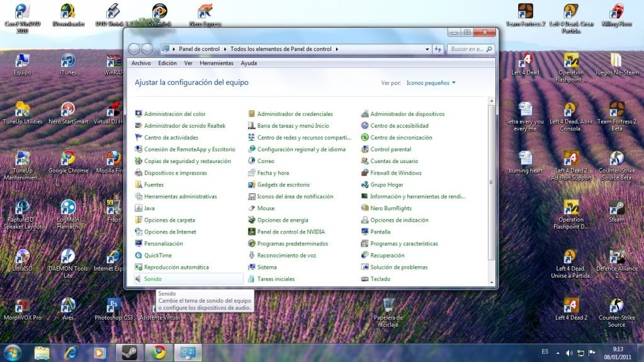Image resolution: width=644 pixels, height=362 pixels.
Task: Open Administración del color item
Action: tap(174, 114)
